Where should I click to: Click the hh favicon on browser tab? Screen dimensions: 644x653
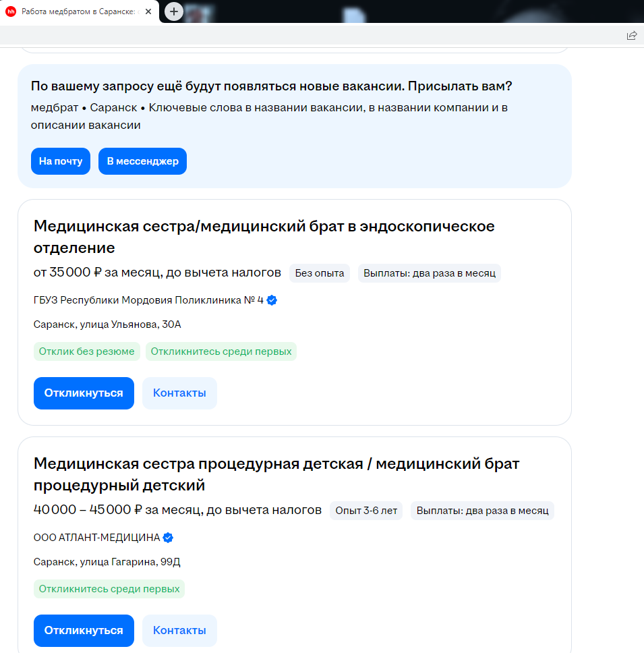coord(11,11)
